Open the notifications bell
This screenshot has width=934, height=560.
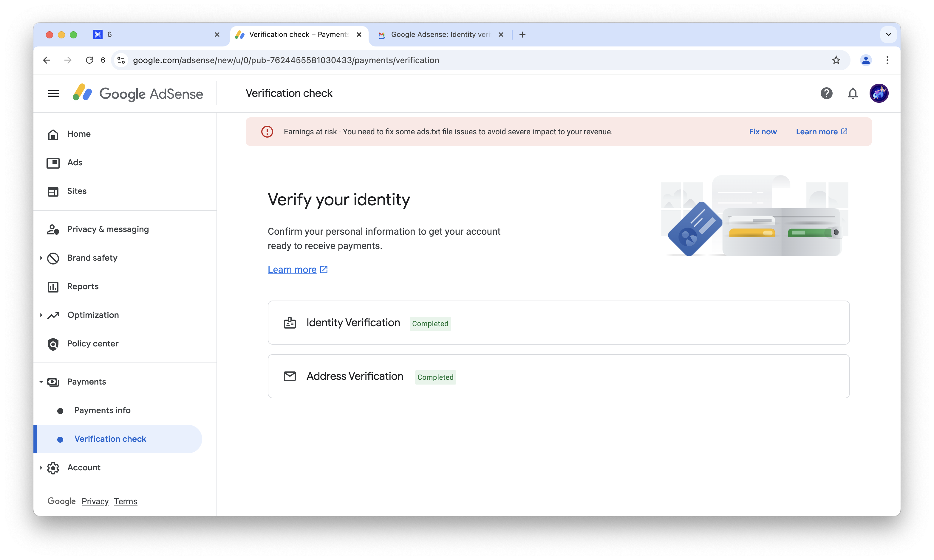(852, 93)
